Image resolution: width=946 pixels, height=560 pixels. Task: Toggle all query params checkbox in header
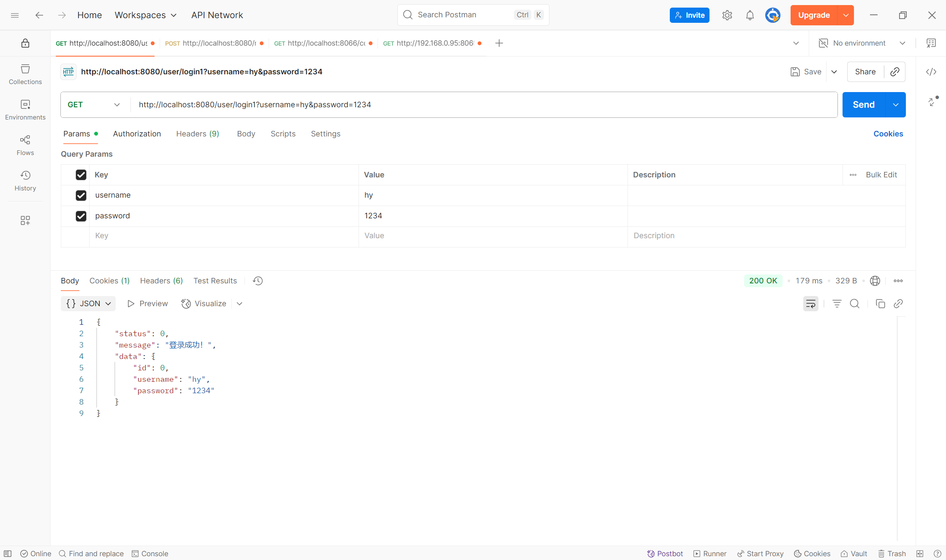click(x=81, y=175)
